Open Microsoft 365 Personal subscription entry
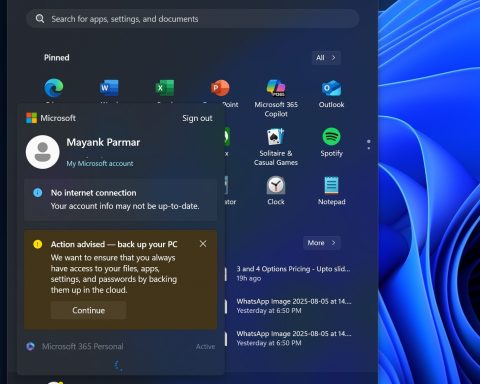The height and width of the screenshot is (384, 480). coord(120,347)
